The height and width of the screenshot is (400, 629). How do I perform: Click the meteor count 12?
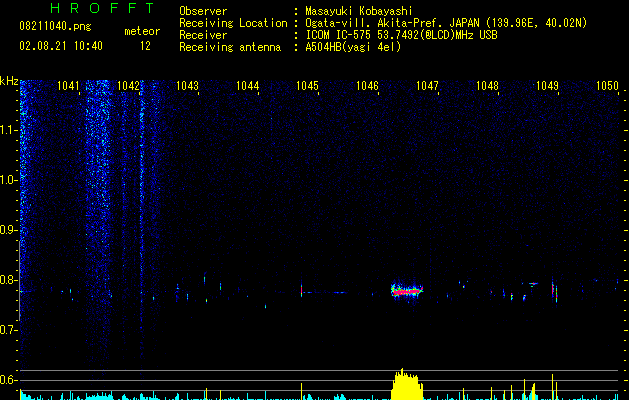[145, 46]
